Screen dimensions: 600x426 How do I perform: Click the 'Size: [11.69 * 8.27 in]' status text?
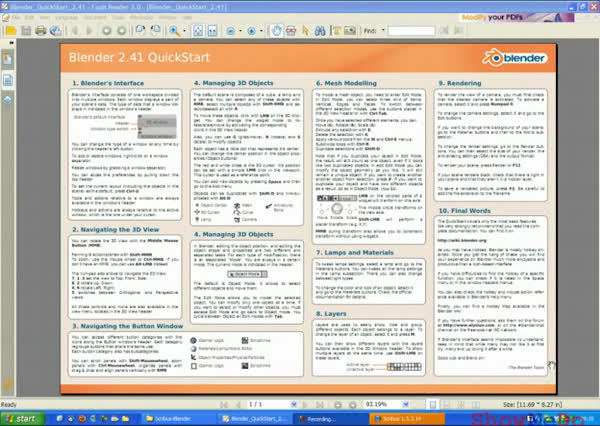coord(532,405)
